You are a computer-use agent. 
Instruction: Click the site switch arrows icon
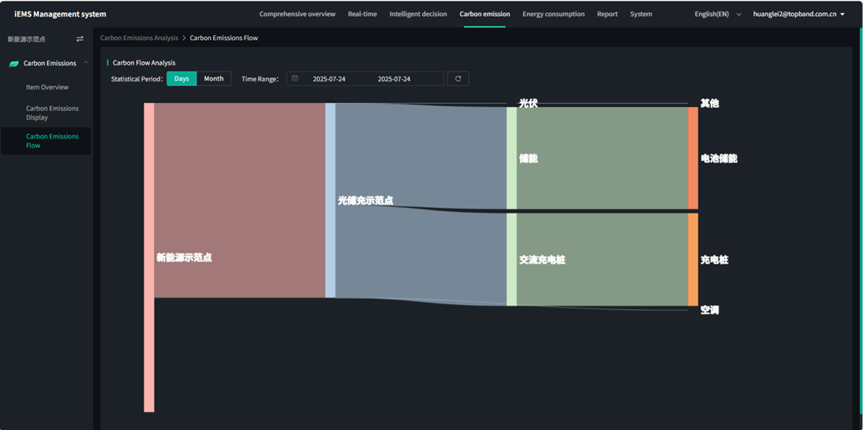[x=80, y=39]
